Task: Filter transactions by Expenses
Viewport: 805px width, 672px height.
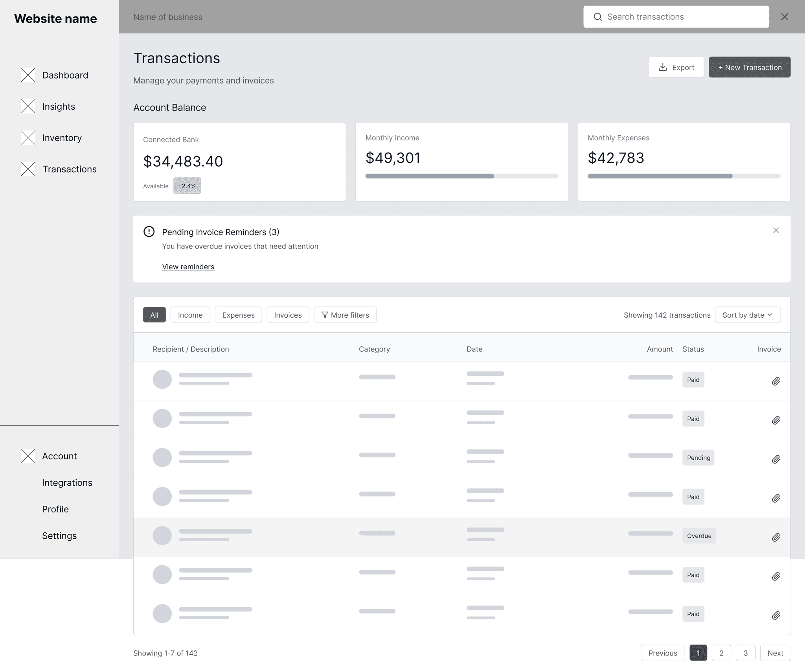Action: (x=238, y=315)
